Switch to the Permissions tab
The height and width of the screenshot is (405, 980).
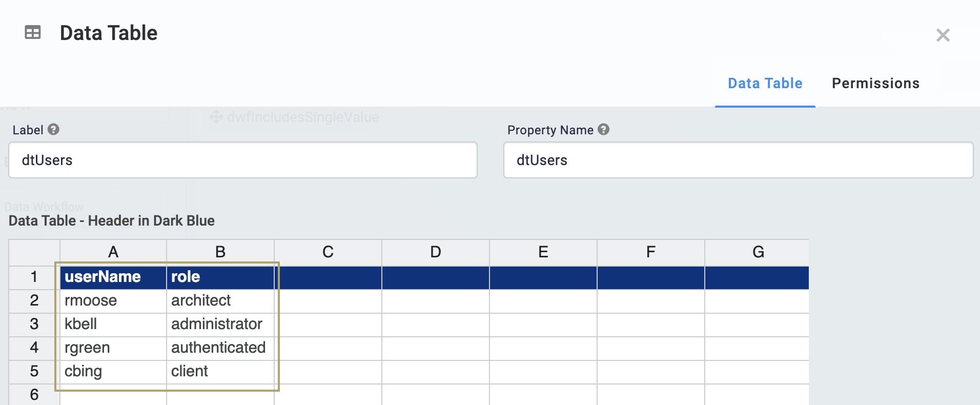tap(875, 83)
